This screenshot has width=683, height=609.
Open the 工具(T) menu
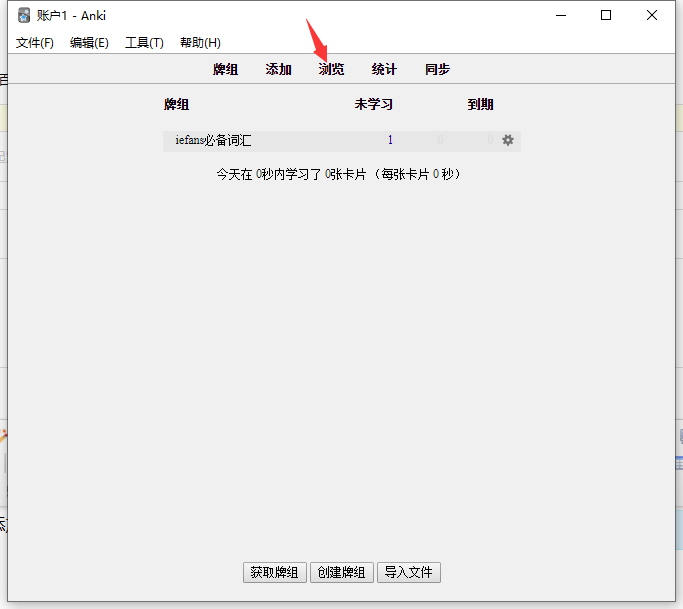[144, 43]
